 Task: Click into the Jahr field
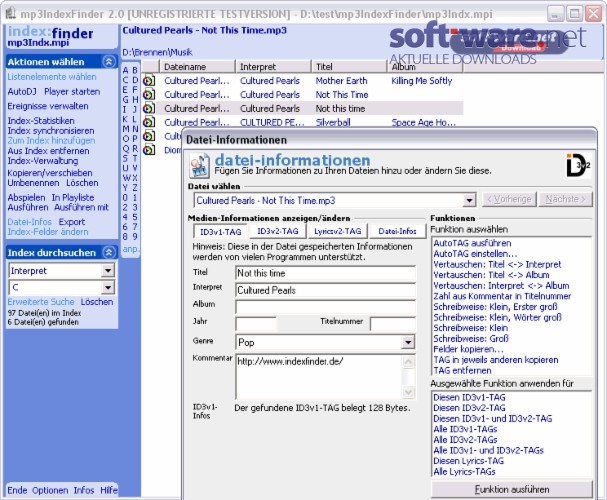(x=256, y=324)
